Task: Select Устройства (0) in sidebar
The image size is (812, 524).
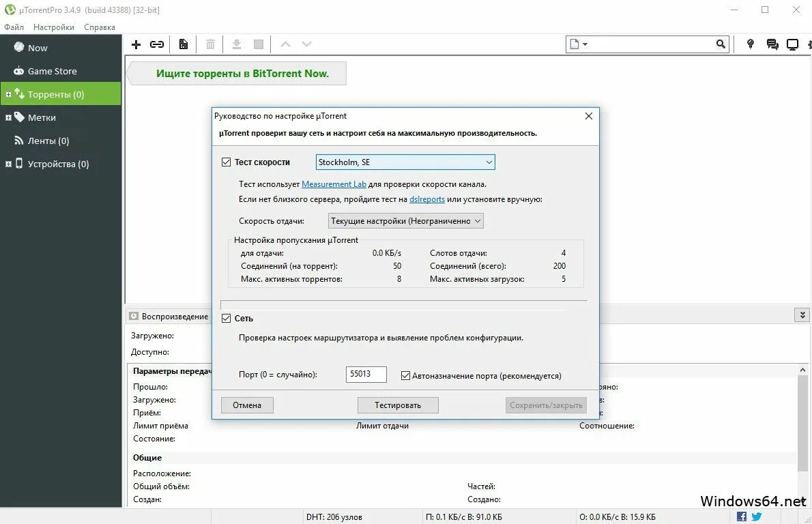Action: pyautogui.click(x=61, y=164)
